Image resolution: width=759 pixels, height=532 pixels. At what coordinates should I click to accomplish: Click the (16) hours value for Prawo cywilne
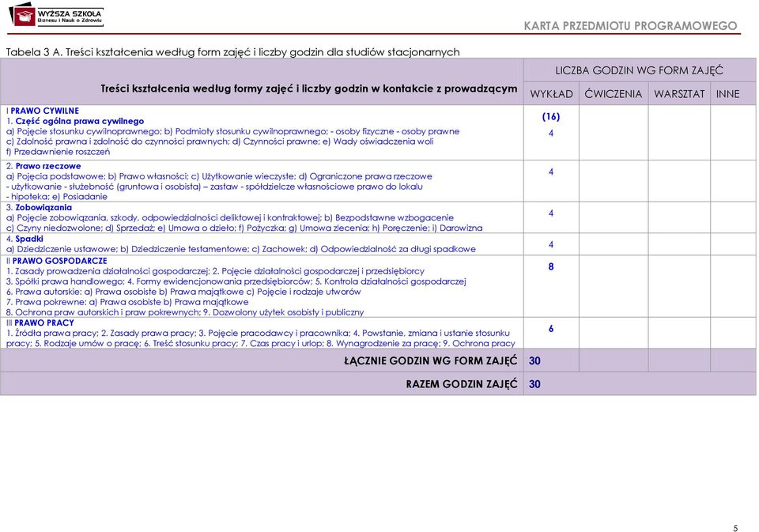pyautogui.click(x=551, y=116)
